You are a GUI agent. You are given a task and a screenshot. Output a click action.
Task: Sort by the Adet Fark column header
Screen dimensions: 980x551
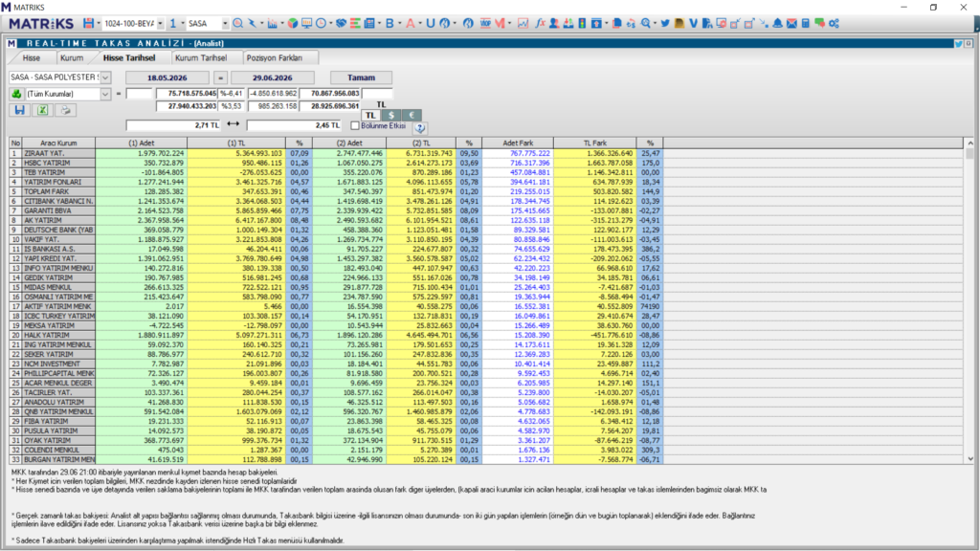pos(518,143)
